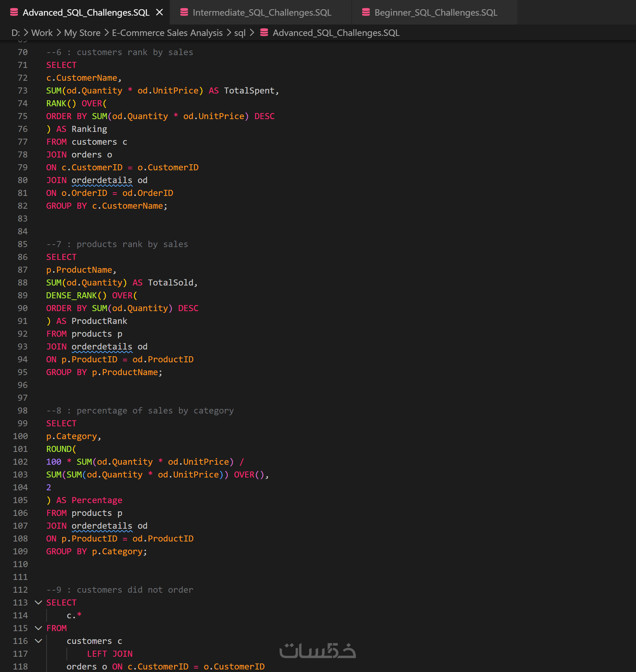This screenshot has width=636, height=672.
Task: Click 'JOIN orders o' on line 78
Action: pyautogui.click(x=79, y=155)
